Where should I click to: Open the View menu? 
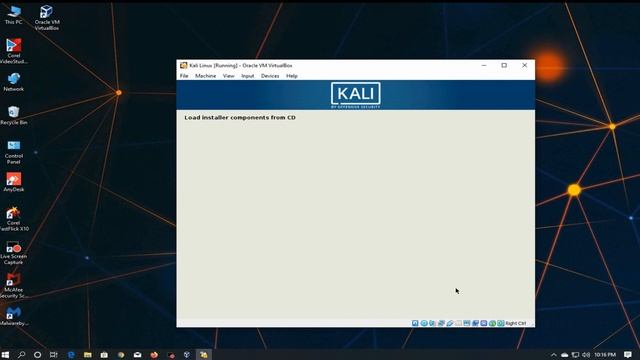tap(229, 76)
